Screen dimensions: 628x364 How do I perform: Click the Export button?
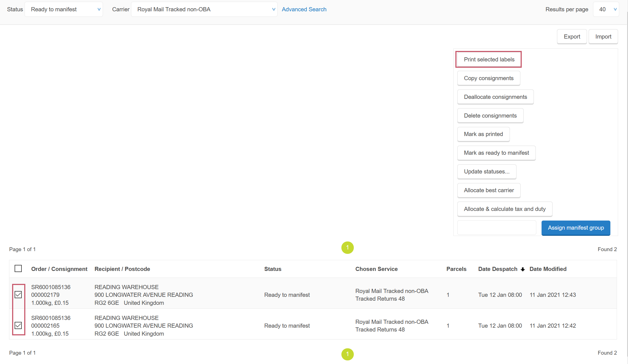[x=572, y=37]
